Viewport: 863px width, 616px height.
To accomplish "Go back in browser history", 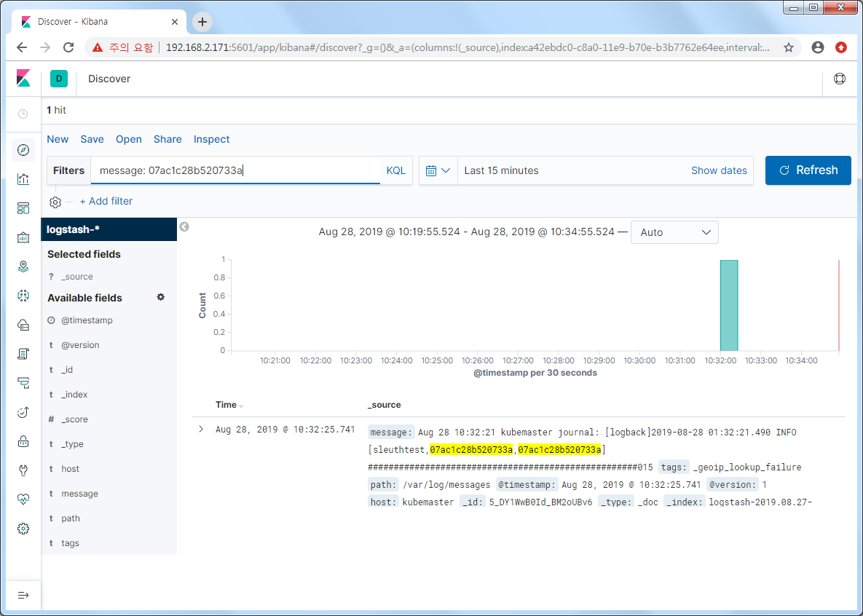I will [22, 47].
